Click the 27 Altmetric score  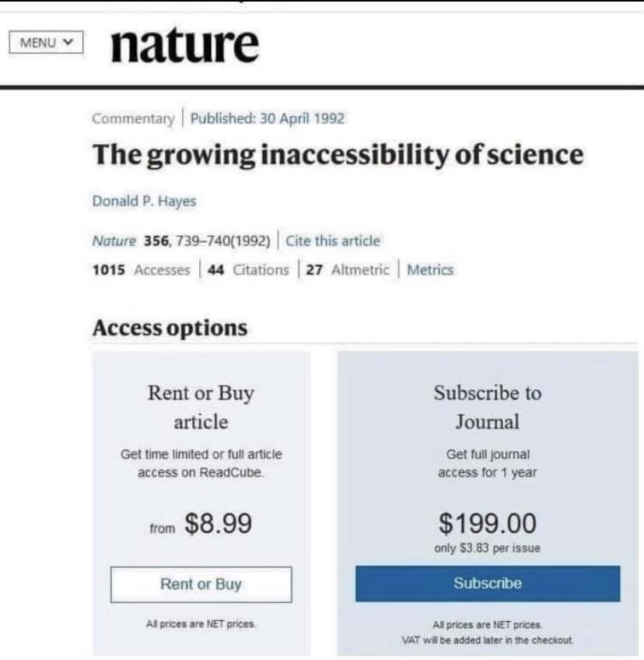348,269
